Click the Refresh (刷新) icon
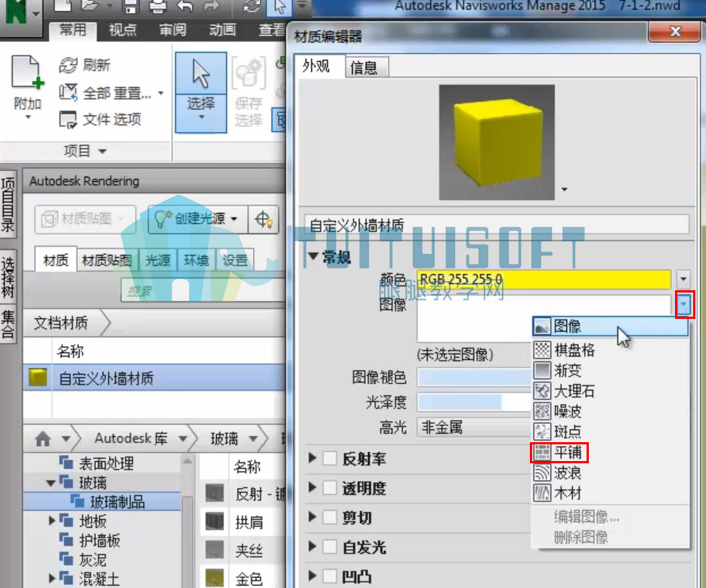Viewport: 706px width, 588px height. 69,66
